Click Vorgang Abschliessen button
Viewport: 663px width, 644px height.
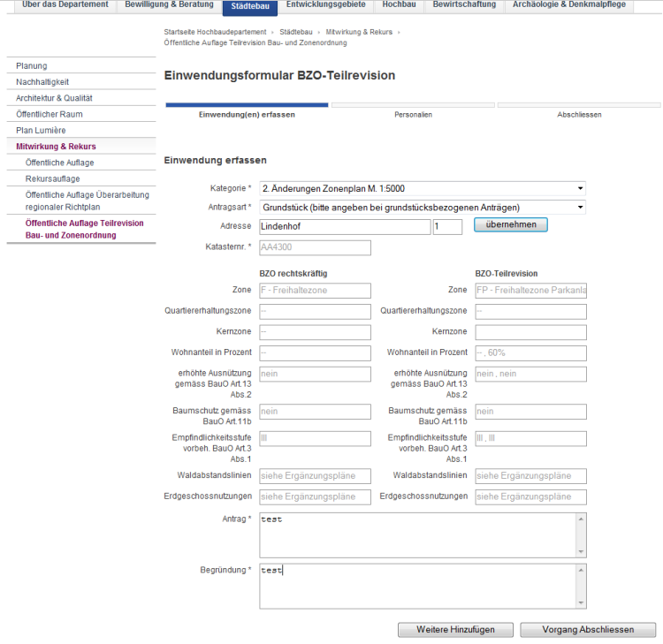pos(588,630)
